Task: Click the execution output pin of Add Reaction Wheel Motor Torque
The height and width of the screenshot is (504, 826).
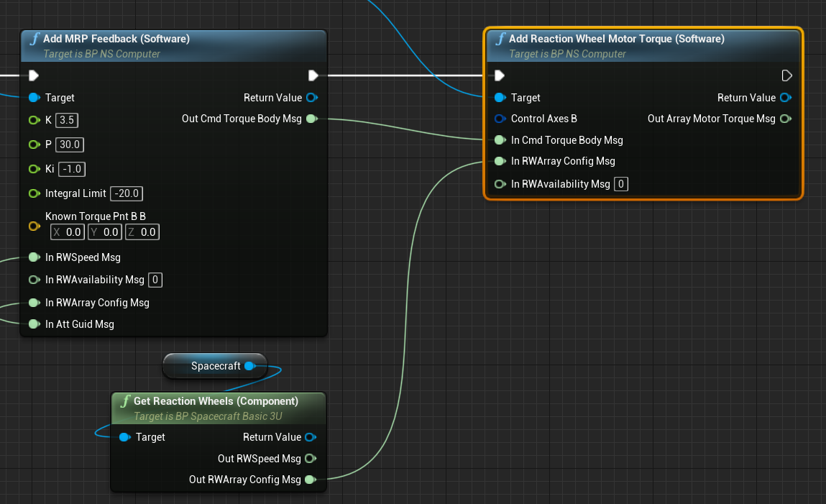Action: [x=786, y=75]
